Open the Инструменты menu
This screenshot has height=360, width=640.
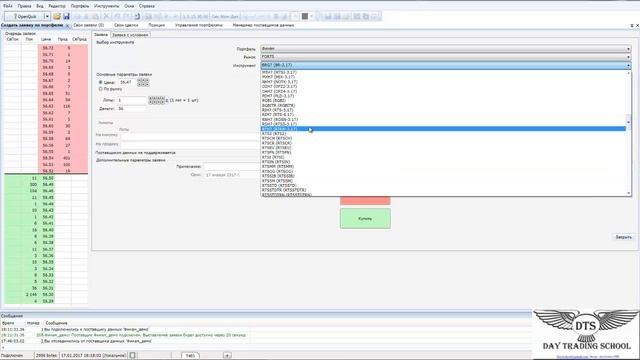pos(107,6)
